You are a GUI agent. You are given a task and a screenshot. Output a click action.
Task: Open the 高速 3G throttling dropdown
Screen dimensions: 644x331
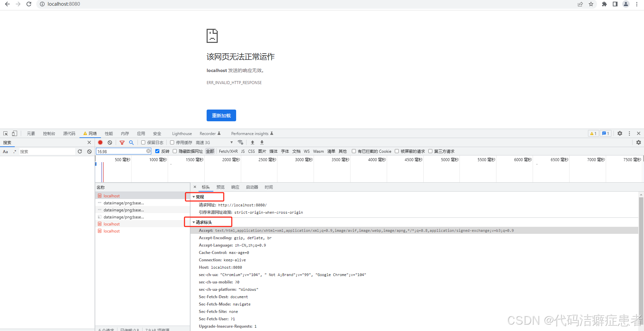211,142
